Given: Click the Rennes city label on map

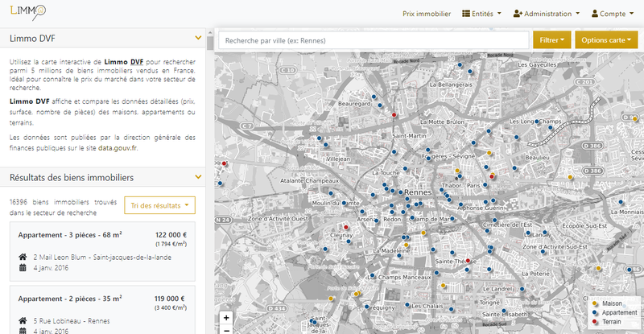Looking at the screenshot, I should (418, 192).
